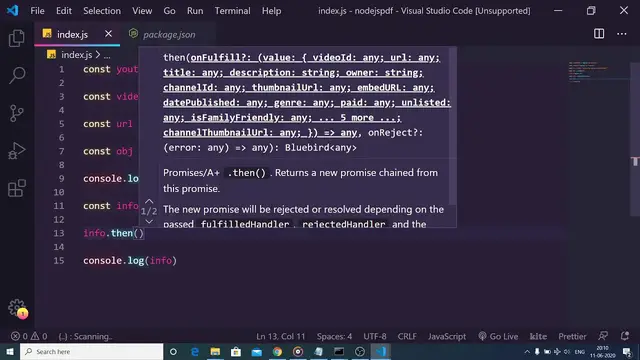Click the minimap code overview
Screen dimensions: 640x360
point(588,72)
